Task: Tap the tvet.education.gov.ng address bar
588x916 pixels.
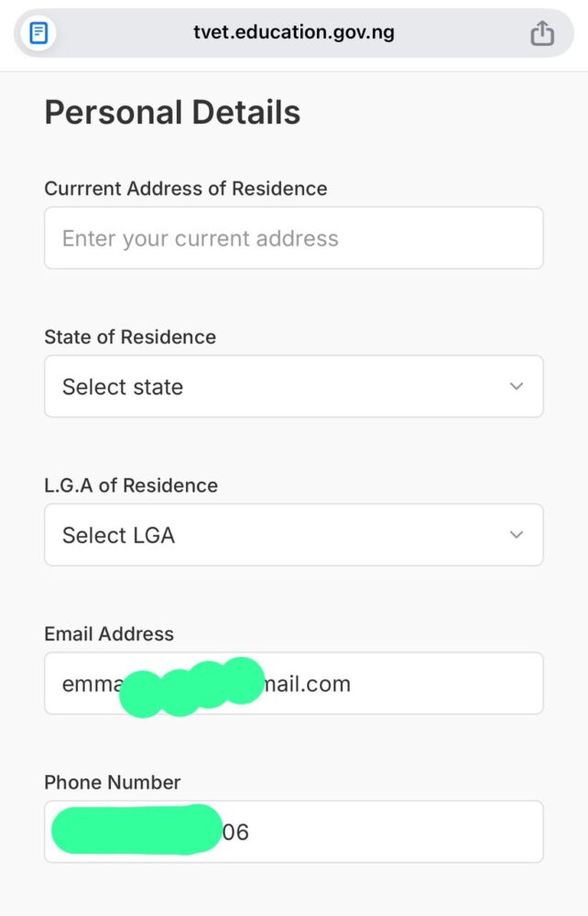Action: [x=293, y=32]
